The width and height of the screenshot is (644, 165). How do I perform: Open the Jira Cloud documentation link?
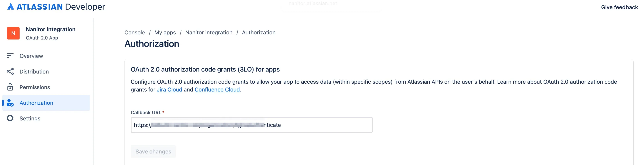[169, 90]
